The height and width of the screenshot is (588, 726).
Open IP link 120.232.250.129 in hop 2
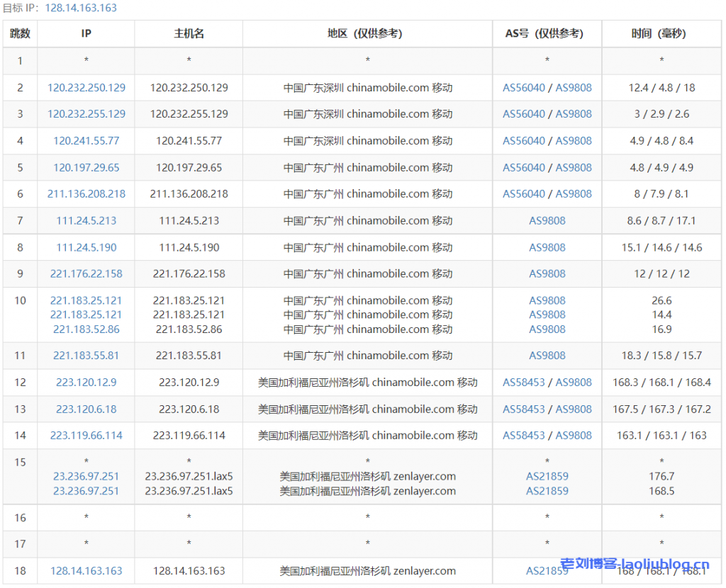(x=86, y=88)
